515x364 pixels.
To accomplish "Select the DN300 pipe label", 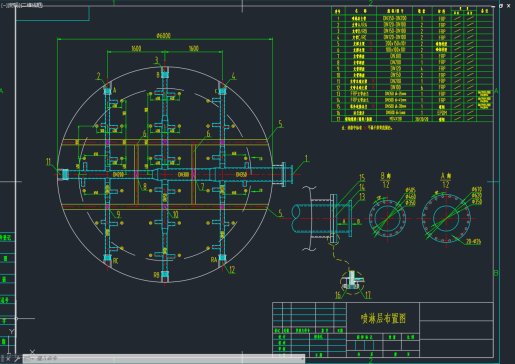I will pyautogui.click(x=183, y=174).
